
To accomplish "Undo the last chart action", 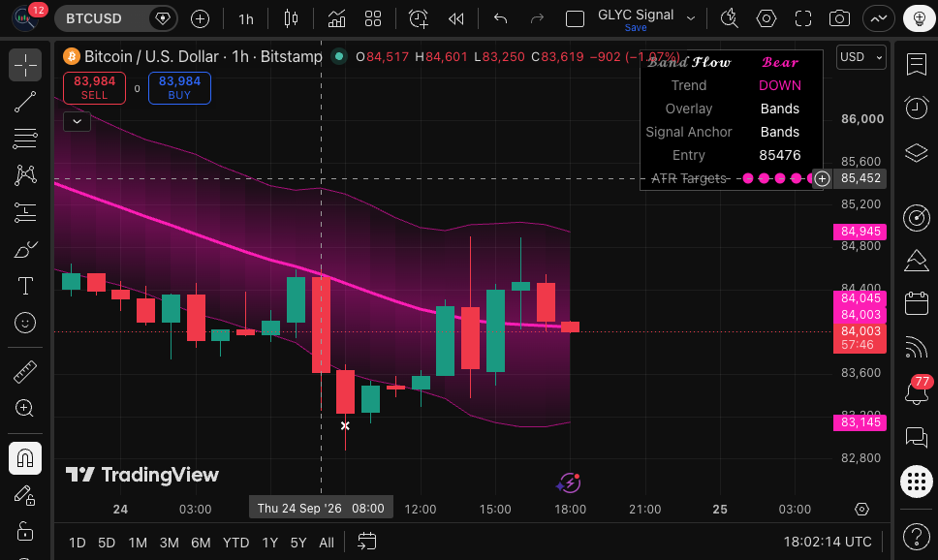I will point(500,18).
